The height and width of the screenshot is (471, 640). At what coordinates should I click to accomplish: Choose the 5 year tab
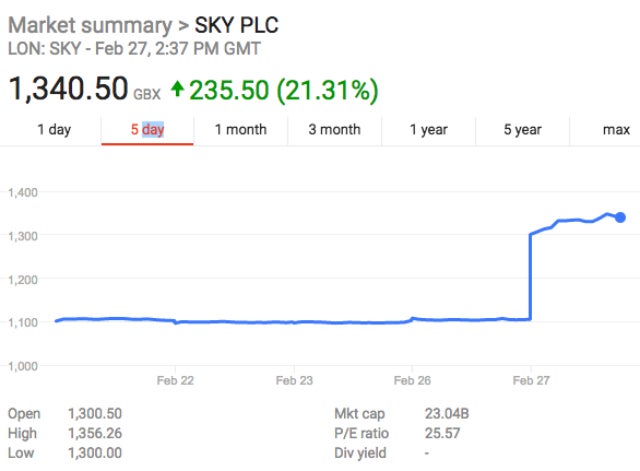[522, 130]
